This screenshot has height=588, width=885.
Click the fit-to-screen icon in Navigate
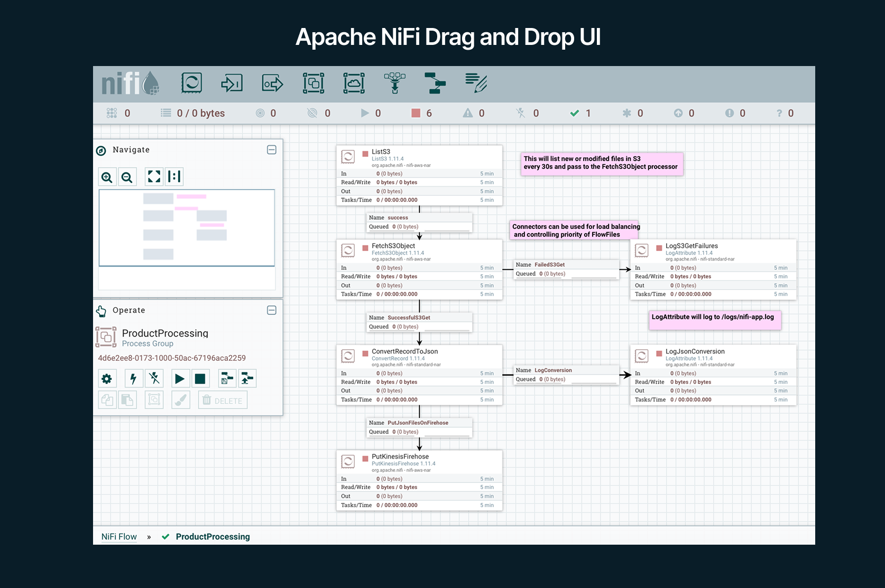tap(154, 176)
